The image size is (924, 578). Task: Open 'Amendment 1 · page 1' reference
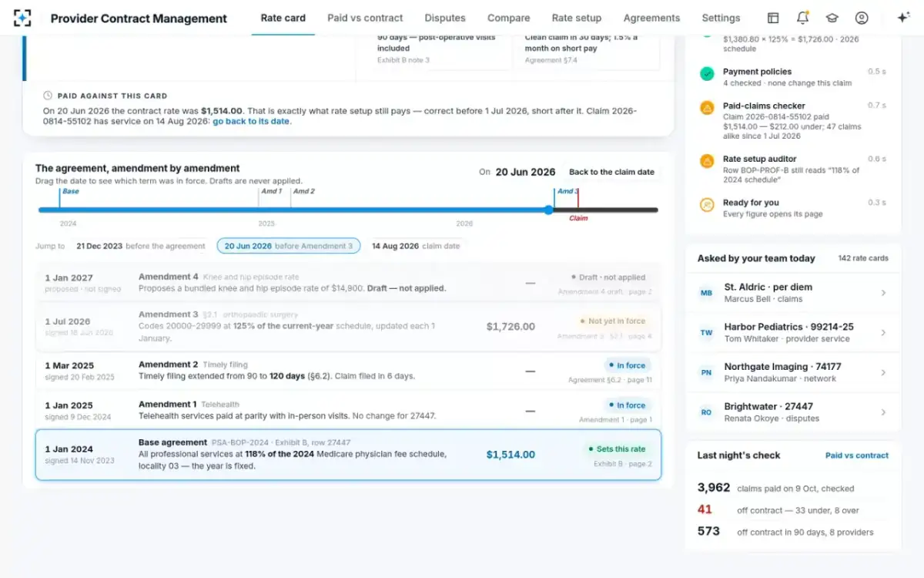[x=615, y=419]
